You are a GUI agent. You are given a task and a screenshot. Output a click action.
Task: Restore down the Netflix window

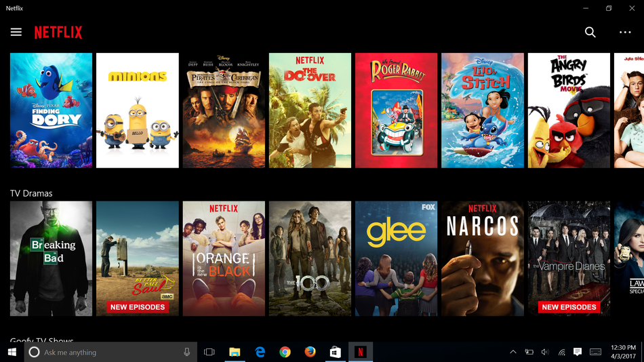[609, 8]
